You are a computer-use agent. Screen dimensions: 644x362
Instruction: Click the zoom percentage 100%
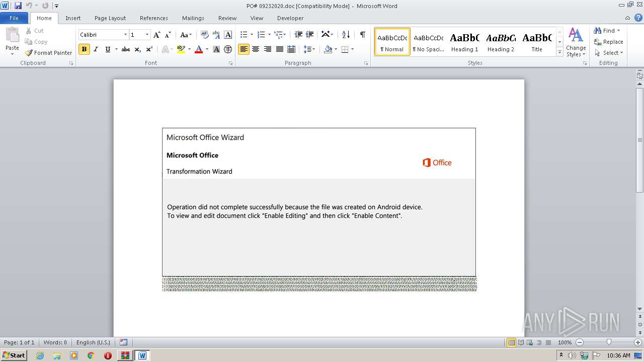click(x=565, y=342)
